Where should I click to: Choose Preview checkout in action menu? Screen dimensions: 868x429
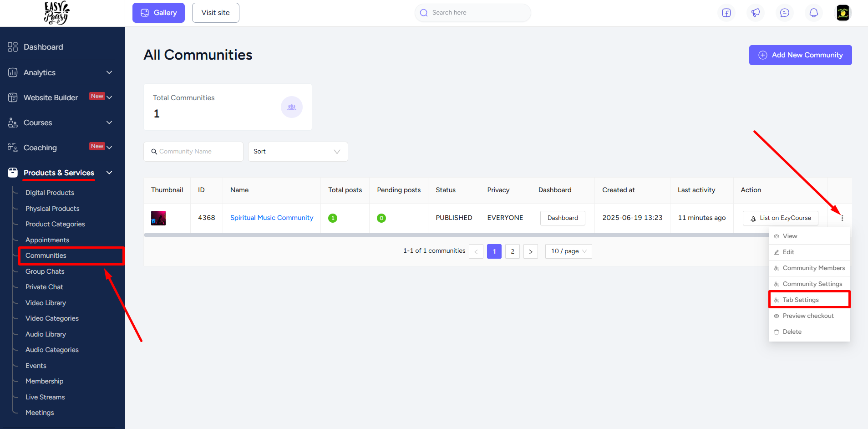(x=809, y=316)
